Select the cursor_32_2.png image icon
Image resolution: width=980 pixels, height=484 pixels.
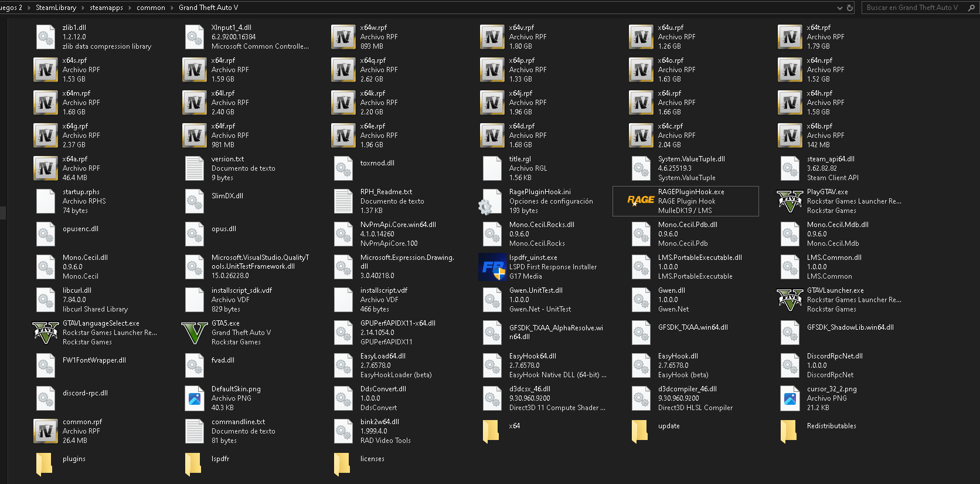click(790, 398)
